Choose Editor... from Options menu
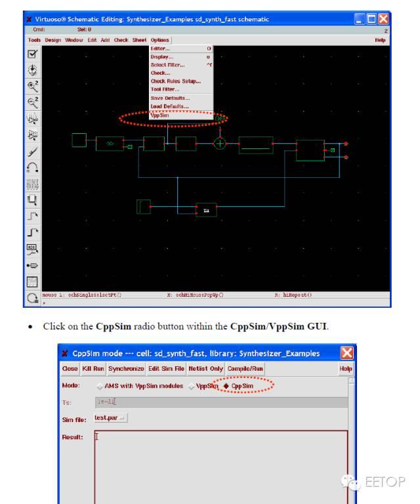The height and width of the screenshot is (504, 420). (x=181, y=49)
